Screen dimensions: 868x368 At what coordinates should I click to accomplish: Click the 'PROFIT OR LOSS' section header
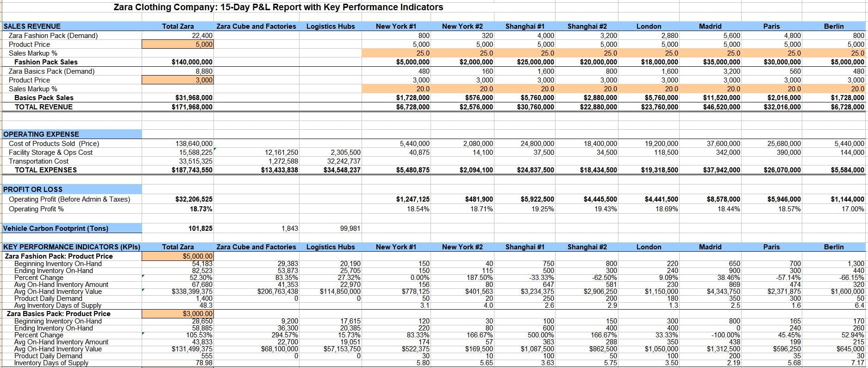click(x=72, y=189)
